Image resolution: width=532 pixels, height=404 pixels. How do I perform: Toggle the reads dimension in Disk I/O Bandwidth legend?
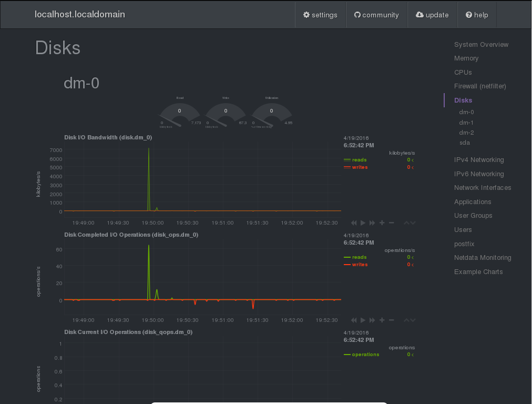point(359,160)
